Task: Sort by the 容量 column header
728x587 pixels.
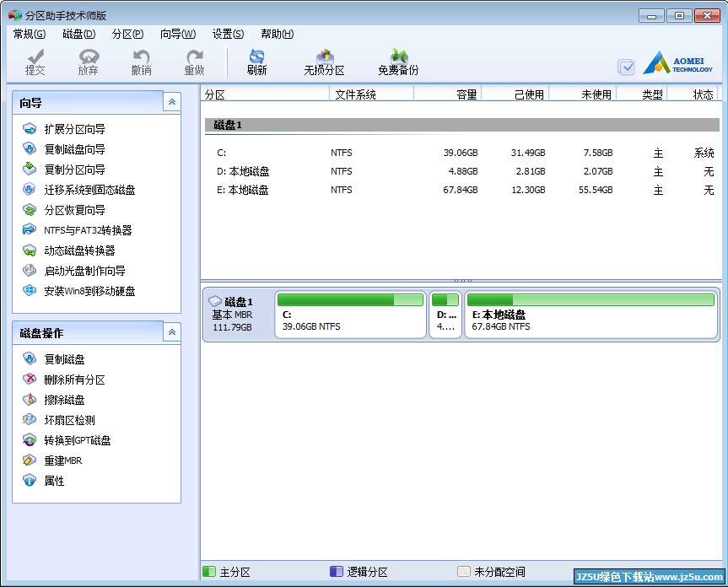Action: coord(448,94)
